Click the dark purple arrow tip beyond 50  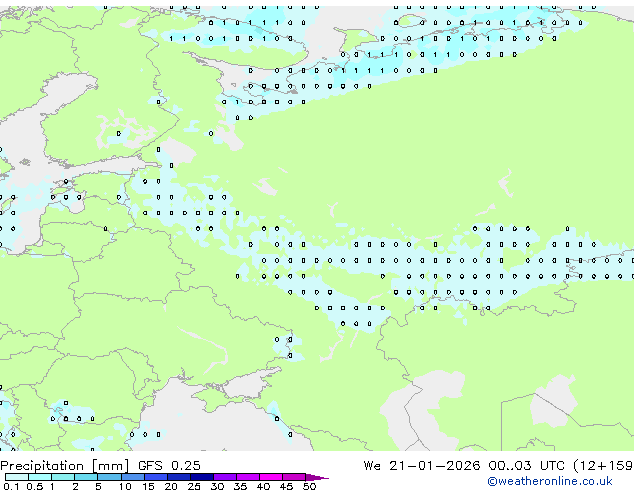click(317, 477)
